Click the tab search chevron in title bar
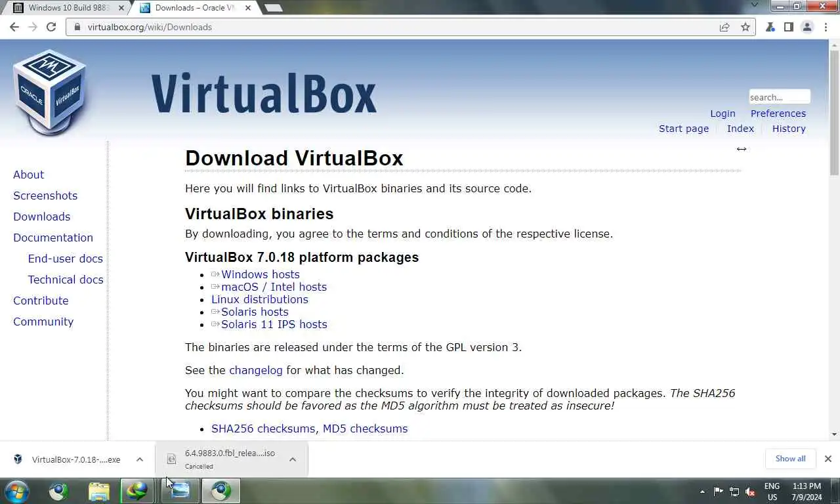 pyautogui.click(x=755, y=5)
